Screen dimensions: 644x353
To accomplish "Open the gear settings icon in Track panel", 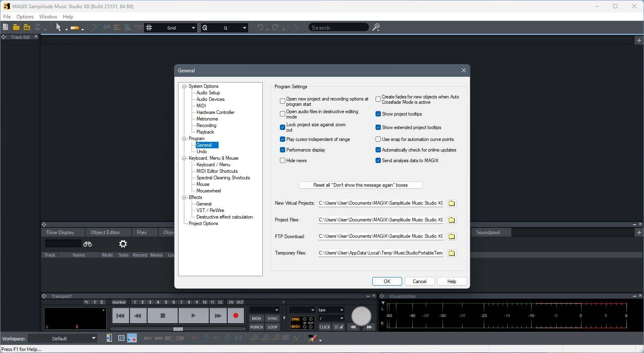I will [123, 244].
